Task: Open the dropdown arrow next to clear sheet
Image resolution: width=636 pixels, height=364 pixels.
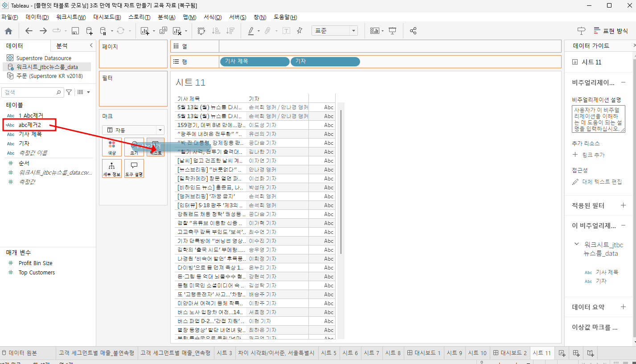Action: click(186, 31)
